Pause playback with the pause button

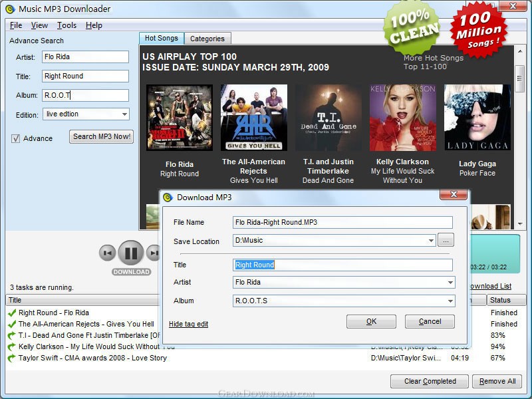[x=131, y=253]
